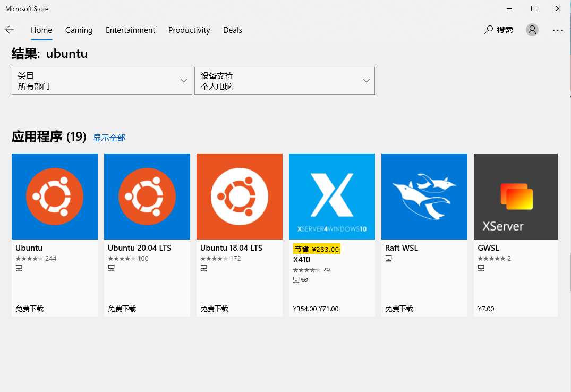Click the star rating of GWSL
The height and width of the screenshot is (392, 571).
[492, 259]
